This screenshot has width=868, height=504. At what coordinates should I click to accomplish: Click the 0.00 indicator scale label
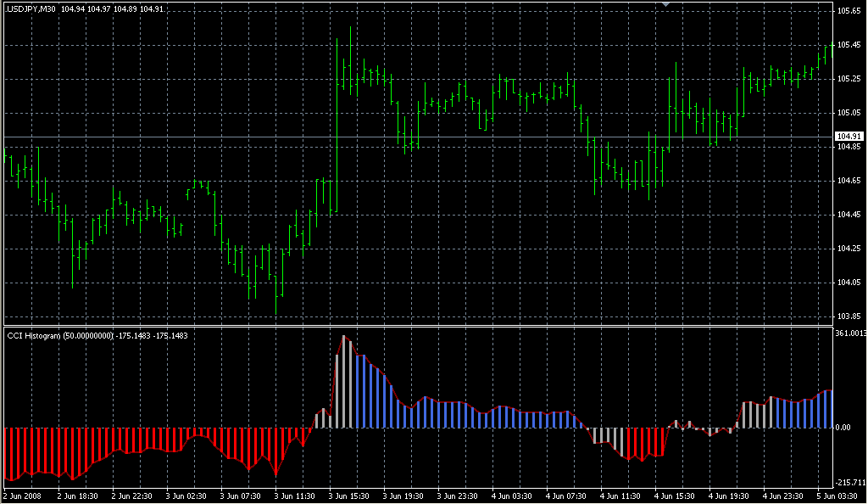[x=843, y=428]
